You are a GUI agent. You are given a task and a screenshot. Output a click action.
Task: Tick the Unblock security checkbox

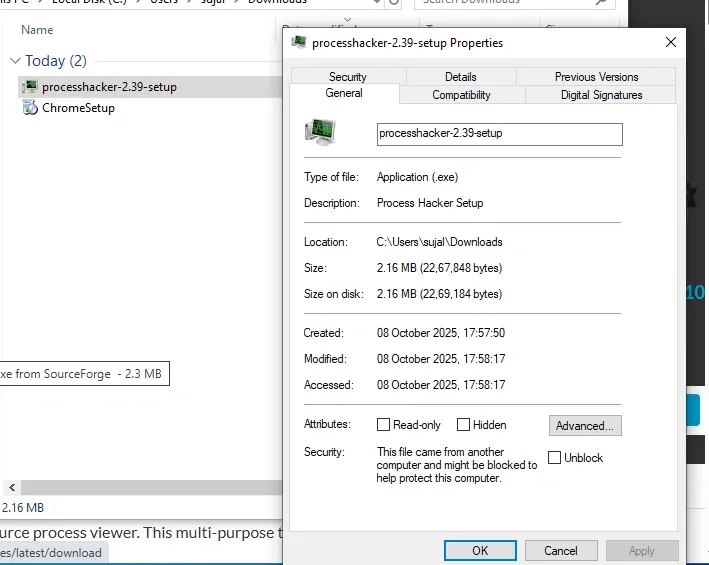point(554,457)
